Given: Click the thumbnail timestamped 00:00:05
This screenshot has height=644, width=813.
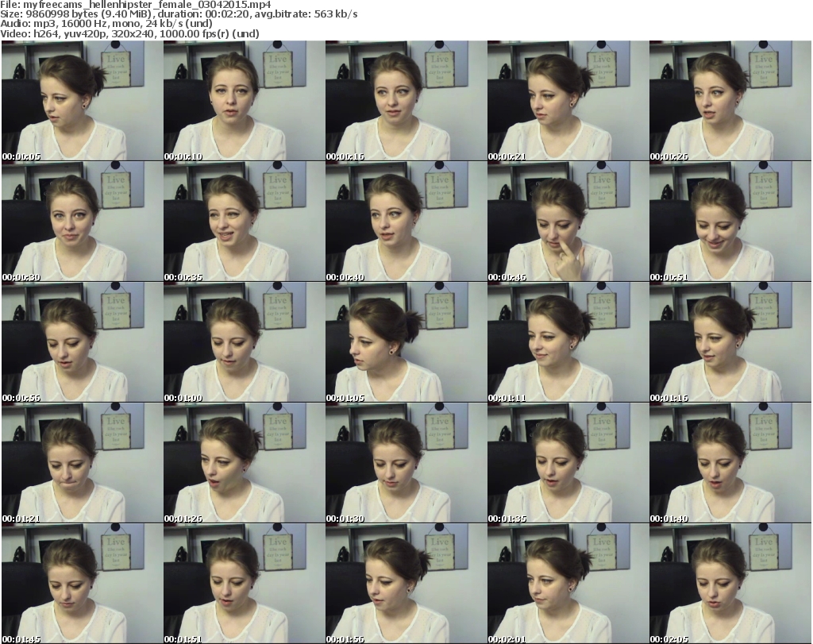Looking at the screenshot, I should [x=82, y=101].
